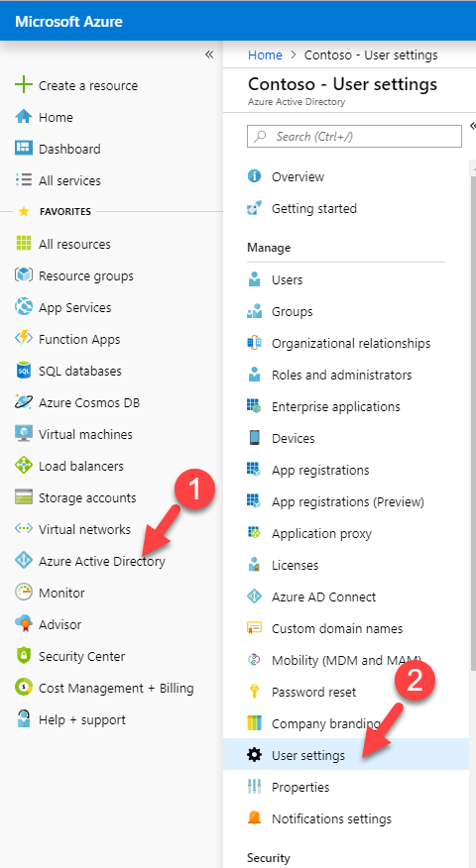Click the Password reset key icon
The width and height of the screenshot is (476, 868).
(x=254, y=692)
